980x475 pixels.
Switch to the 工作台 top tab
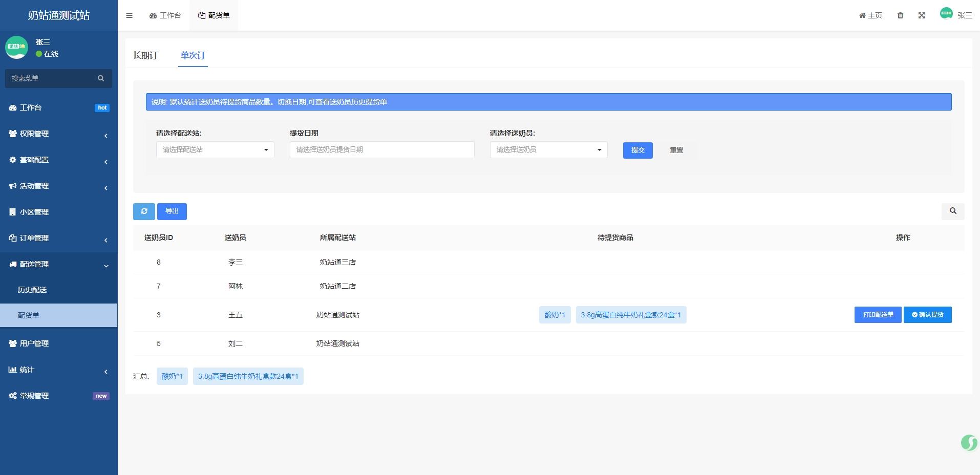165,15
